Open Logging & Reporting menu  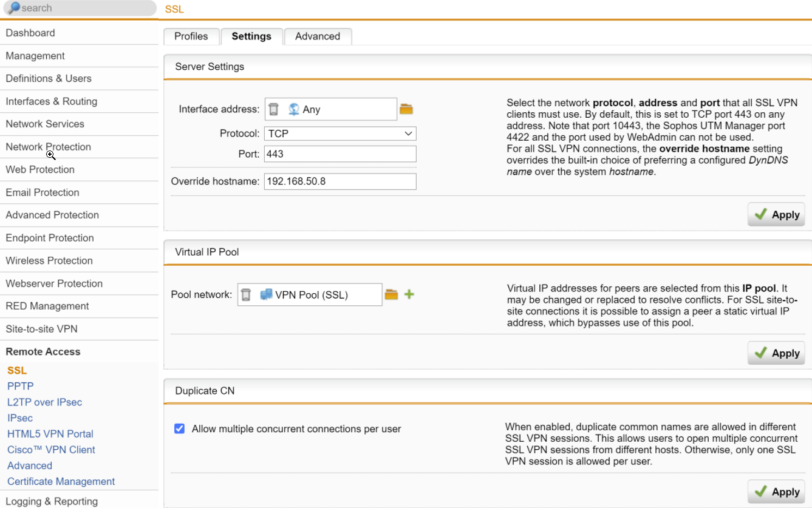79,501
